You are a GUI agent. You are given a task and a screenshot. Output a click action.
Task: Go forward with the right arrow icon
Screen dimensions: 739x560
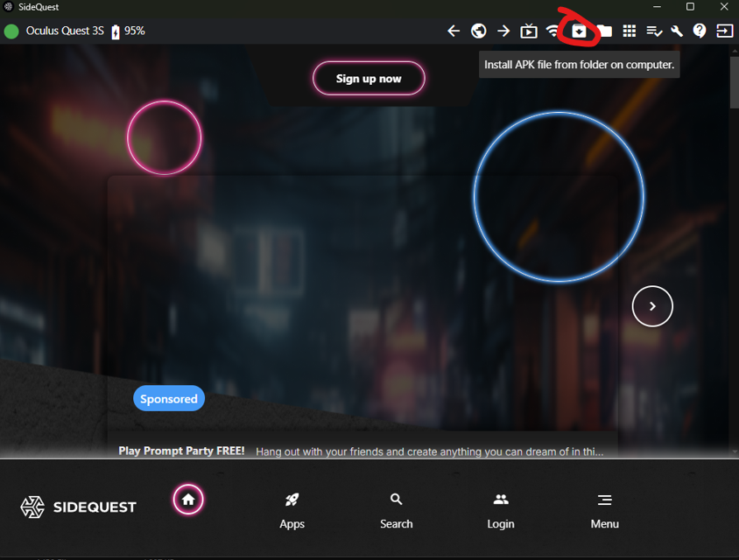(x=503, y=31)
